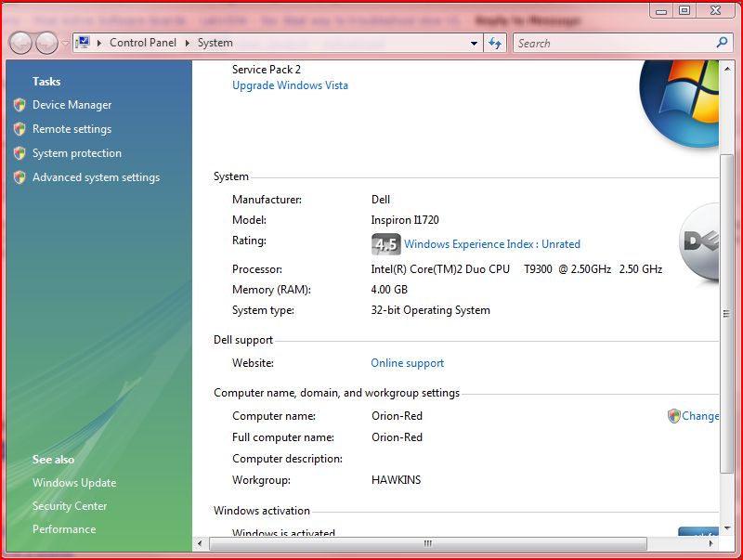Open Advanced system settings link
This screenshot has height=560, width=743.
97,177
